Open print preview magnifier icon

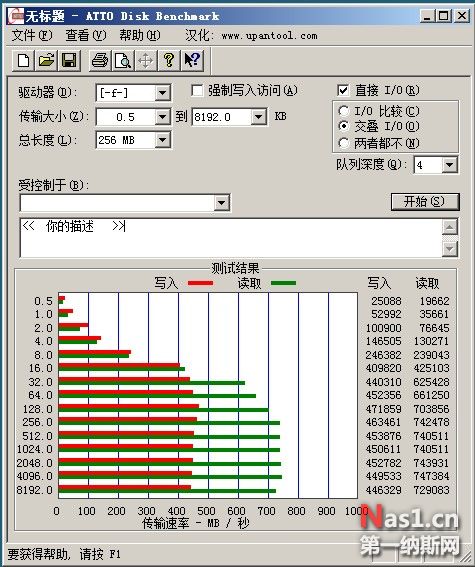123,60
